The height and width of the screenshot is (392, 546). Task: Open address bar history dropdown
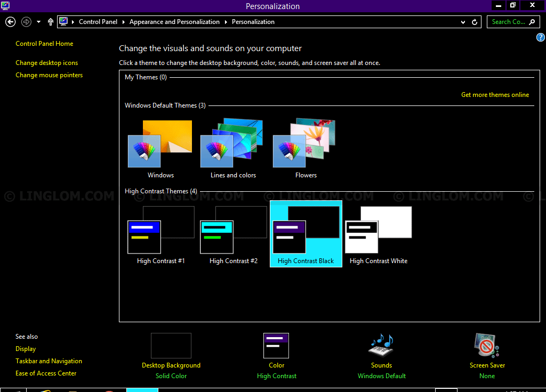[x=463, y=22]
